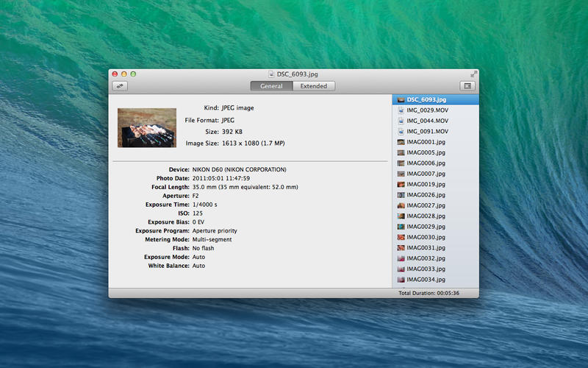Click the Photo Date value 2011:05:01 11:47:59
The image size is (588, 368).
[x=221, y=178]
